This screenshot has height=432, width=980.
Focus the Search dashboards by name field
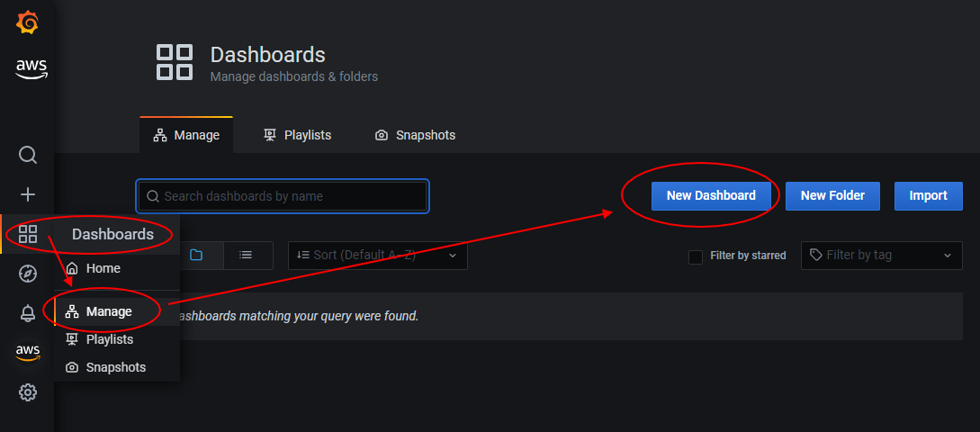click(283, 196)
